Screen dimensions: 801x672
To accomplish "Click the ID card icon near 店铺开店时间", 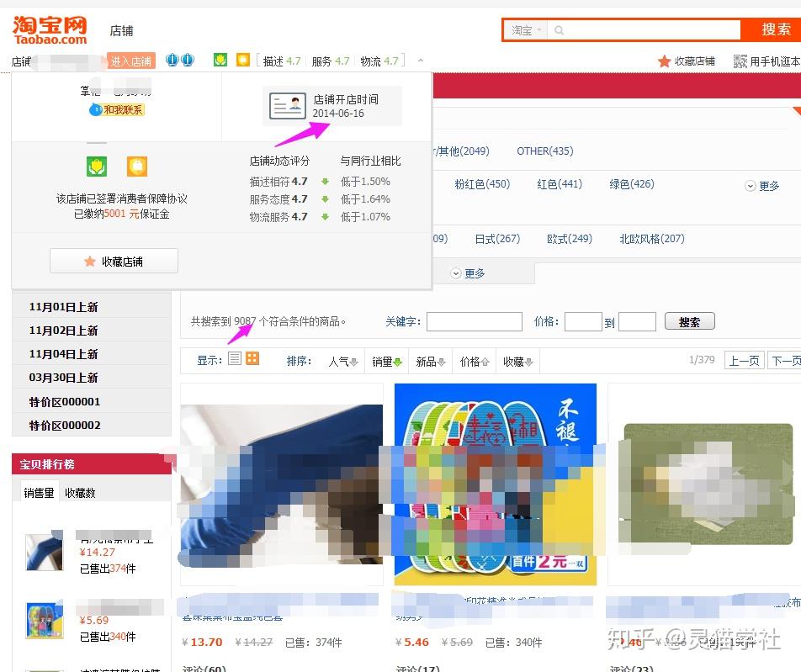I will pyautogui.click(x=287, y=106).
